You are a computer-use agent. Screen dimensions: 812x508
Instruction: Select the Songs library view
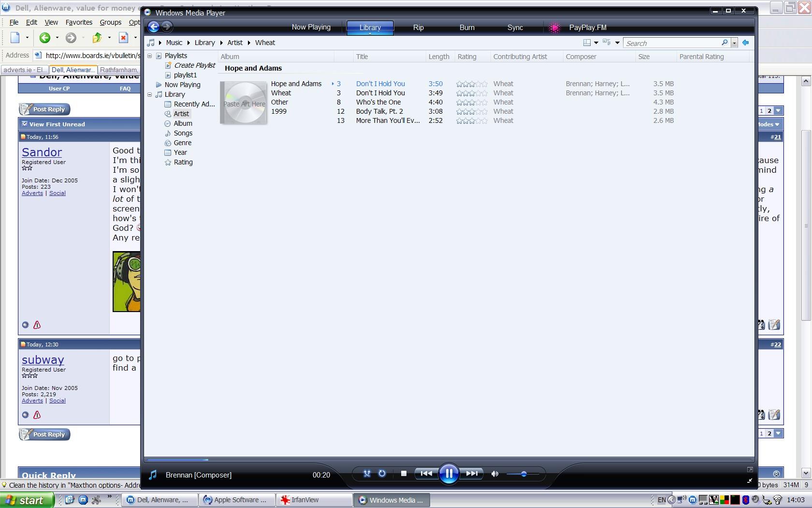tap(183, 133)
